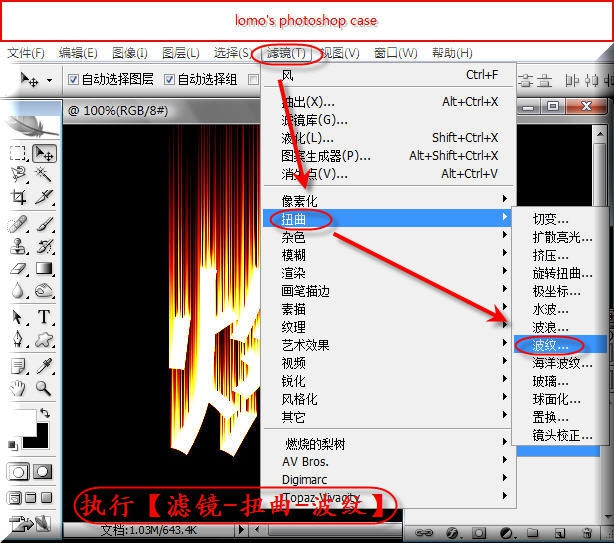614x543 pixels.
Task: Swap foreground and background colors
Action: (45, 413)
